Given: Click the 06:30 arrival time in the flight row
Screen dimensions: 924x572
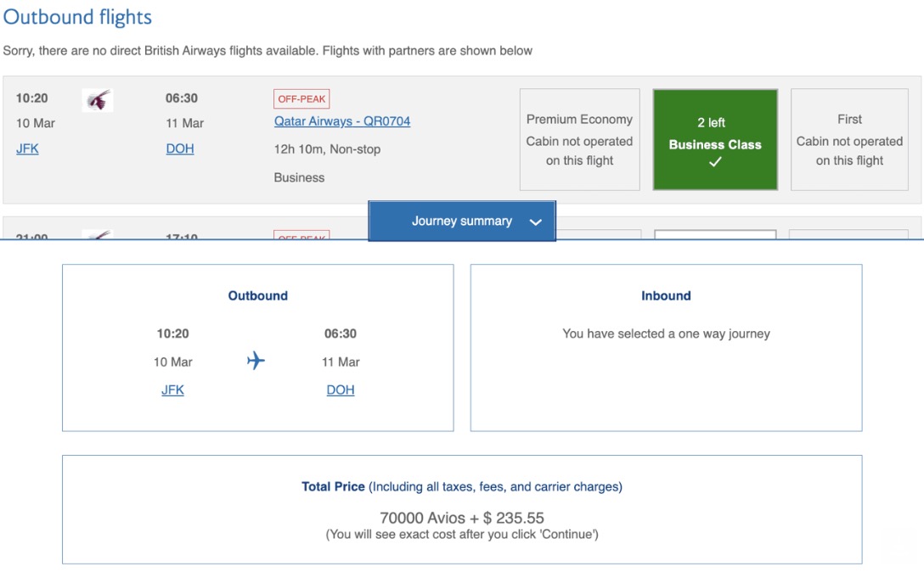Looking at the screenshot, I should coord(182,98).
